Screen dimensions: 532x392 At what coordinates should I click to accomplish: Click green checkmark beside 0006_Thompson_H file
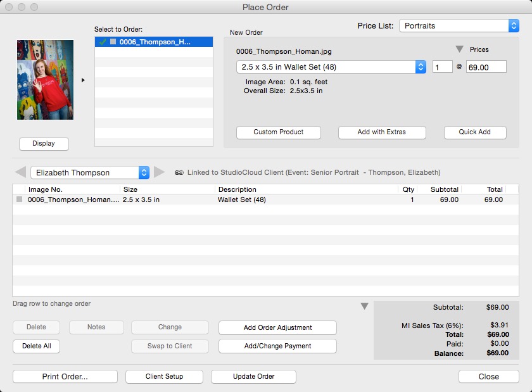pyautogui.click(x=102, y=42)
